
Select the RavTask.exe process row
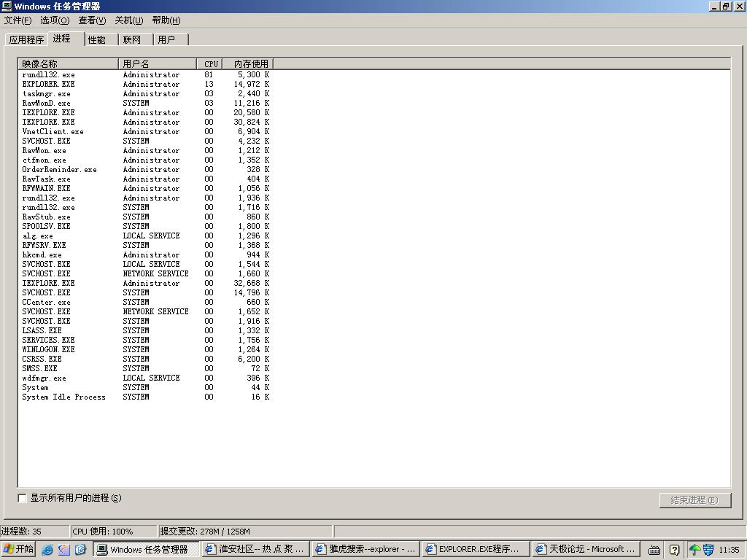pyautogui.click(x=146, y=179)
